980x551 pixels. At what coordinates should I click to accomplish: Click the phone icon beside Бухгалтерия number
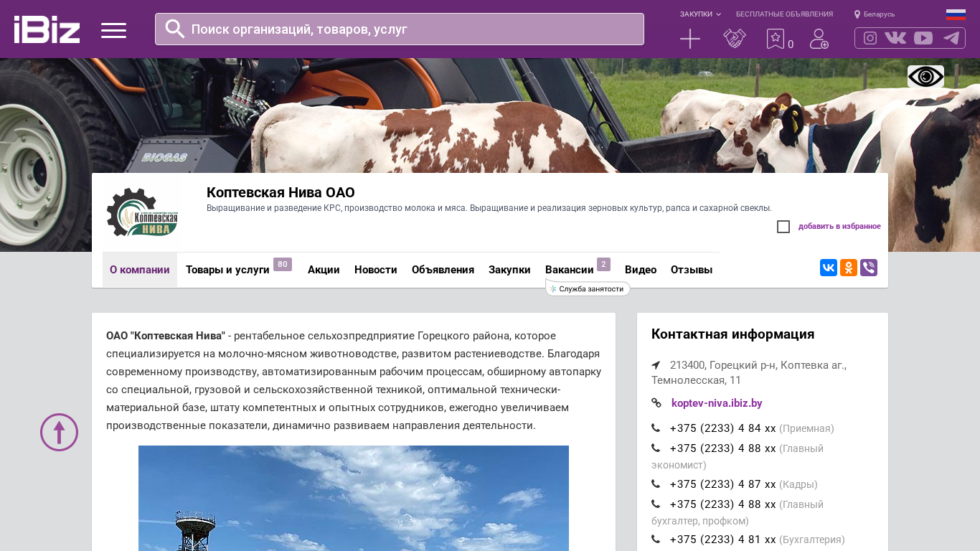[656, 540]
